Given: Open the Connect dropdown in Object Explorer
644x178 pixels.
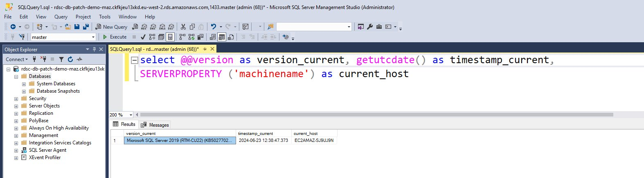Looking at the screenshot, I should click(17, 59).
